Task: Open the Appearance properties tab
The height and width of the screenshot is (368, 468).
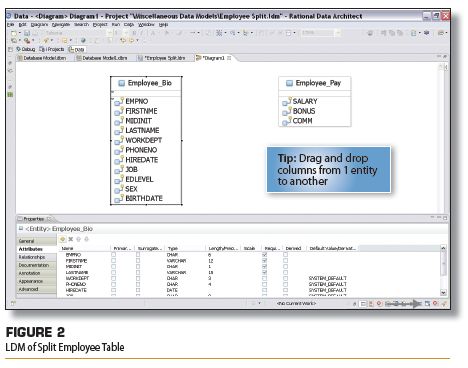Action: (x=37, y=281)
